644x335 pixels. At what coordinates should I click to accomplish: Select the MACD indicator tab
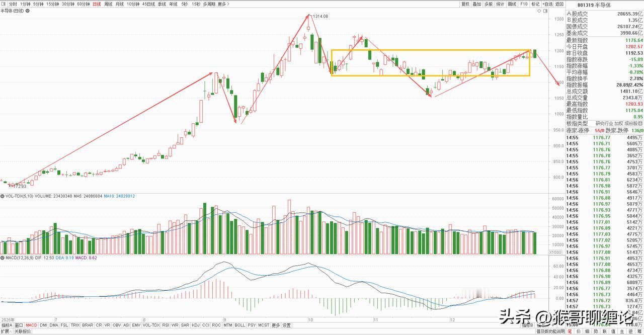(x=32, y=325)
